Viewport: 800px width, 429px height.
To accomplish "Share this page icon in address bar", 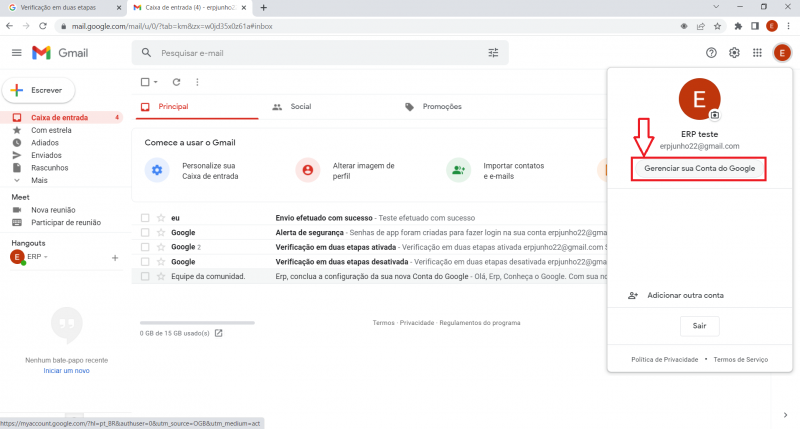I will click(701, 26).
